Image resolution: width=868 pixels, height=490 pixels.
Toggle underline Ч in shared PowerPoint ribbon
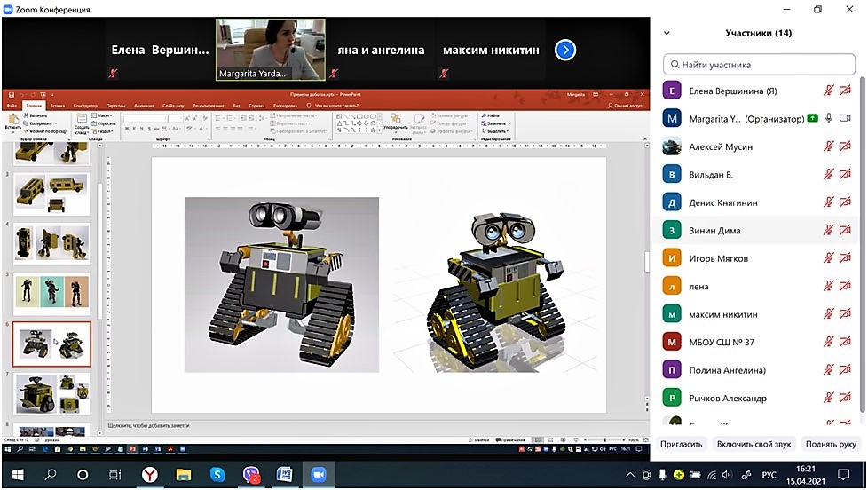(141, 129)
